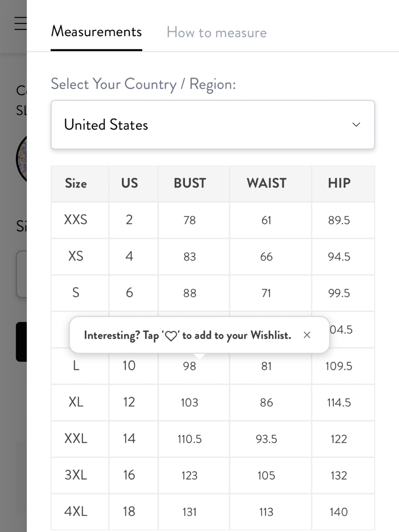Click the BUST column header
The height and width of the screenshot is (532, 399).
(190, 183)
